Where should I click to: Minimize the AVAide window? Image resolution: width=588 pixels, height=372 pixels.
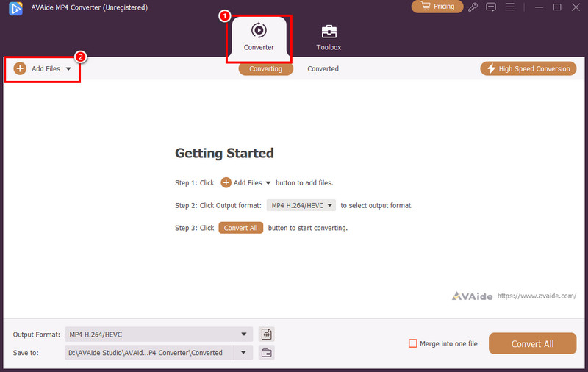click(537, 7)
